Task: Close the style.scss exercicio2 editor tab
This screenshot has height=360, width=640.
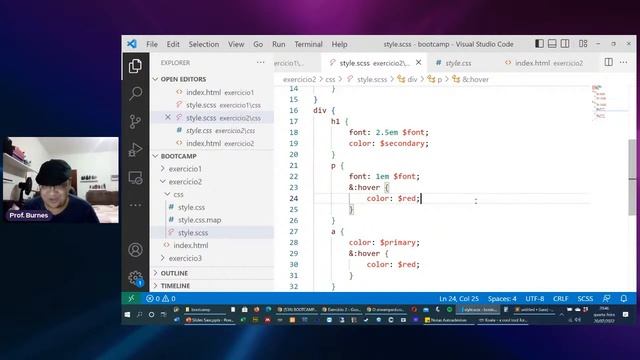Action: click(x=418, y=62)
